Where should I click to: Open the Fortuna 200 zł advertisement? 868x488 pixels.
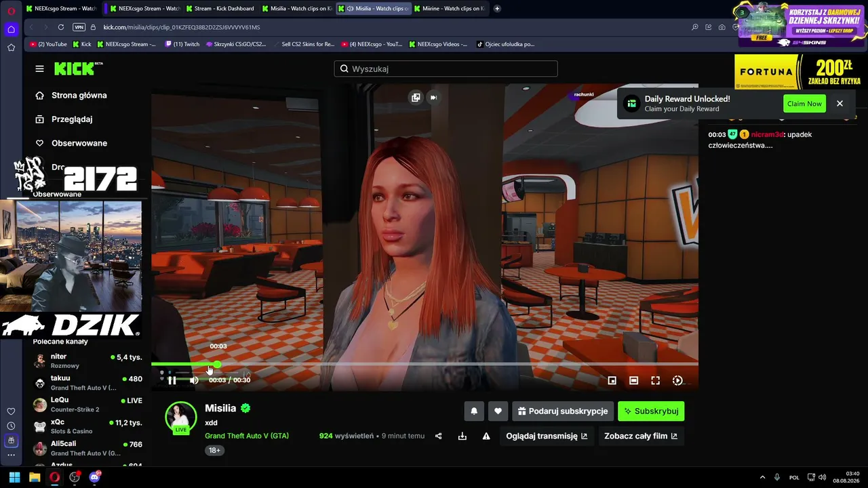tap(801, 72)
